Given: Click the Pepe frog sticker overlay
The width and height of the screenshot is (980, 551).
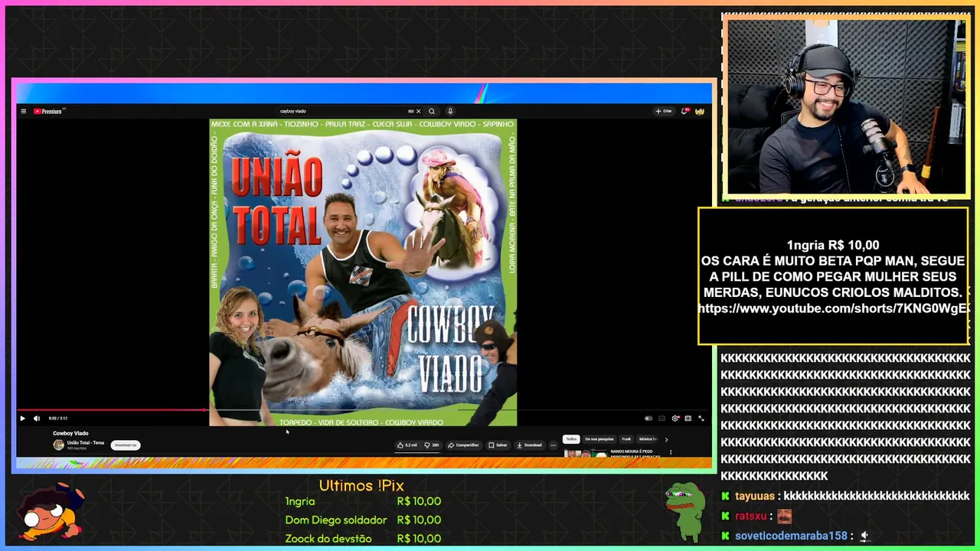Looking at the screenshot, I should click(685, 511).
